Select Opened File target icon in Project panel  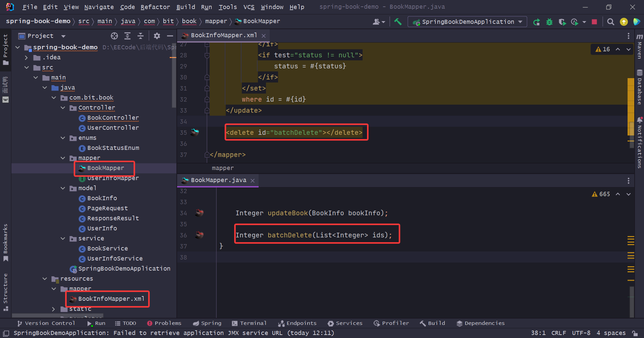(x=114, y=36)
